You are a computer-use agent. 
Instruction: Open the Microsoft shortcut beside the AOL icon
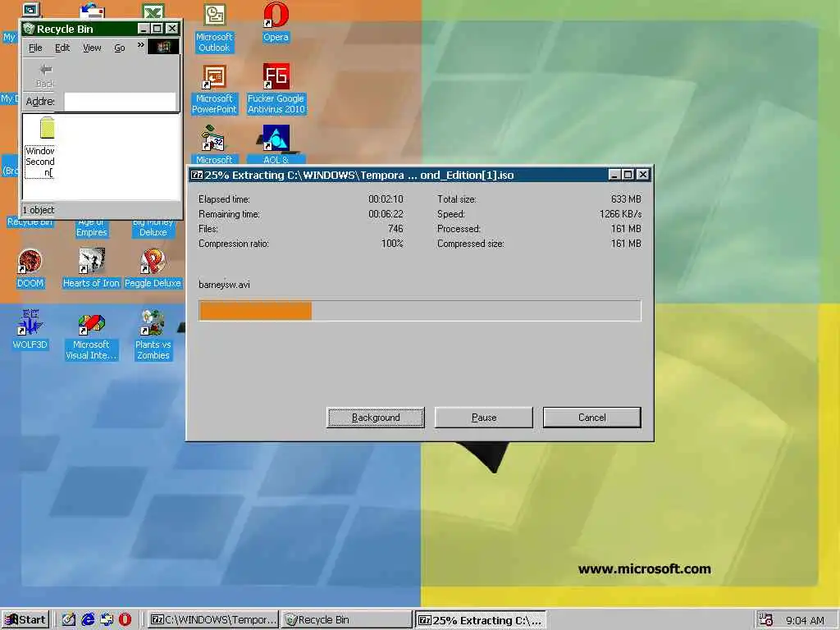point(214,138)
